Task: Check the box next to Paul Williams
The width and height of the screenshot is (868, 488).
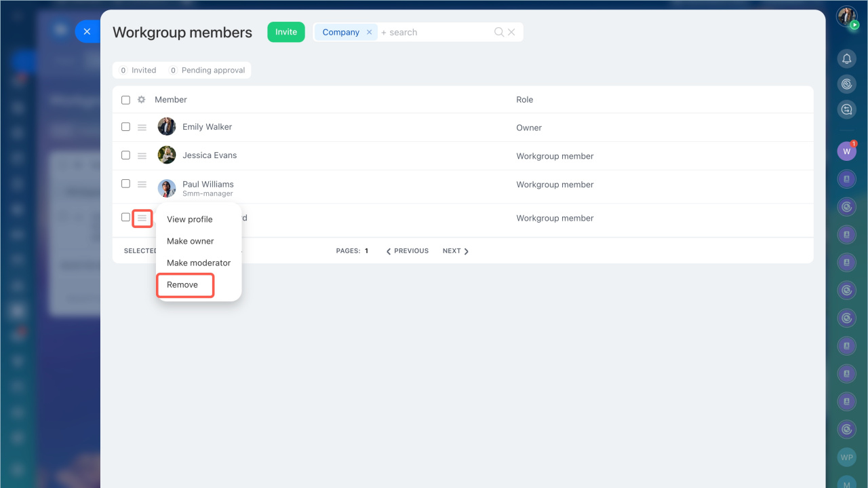Action: point(125,184)
